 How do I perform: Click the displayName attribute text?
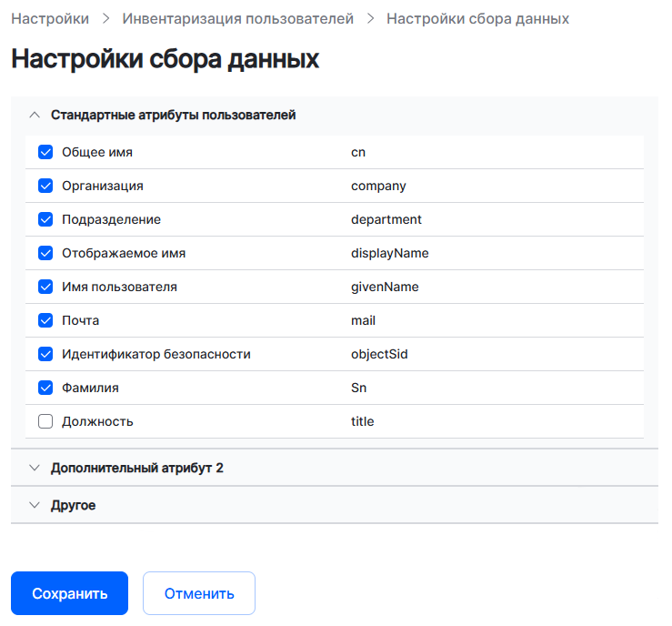click(389, 253)
